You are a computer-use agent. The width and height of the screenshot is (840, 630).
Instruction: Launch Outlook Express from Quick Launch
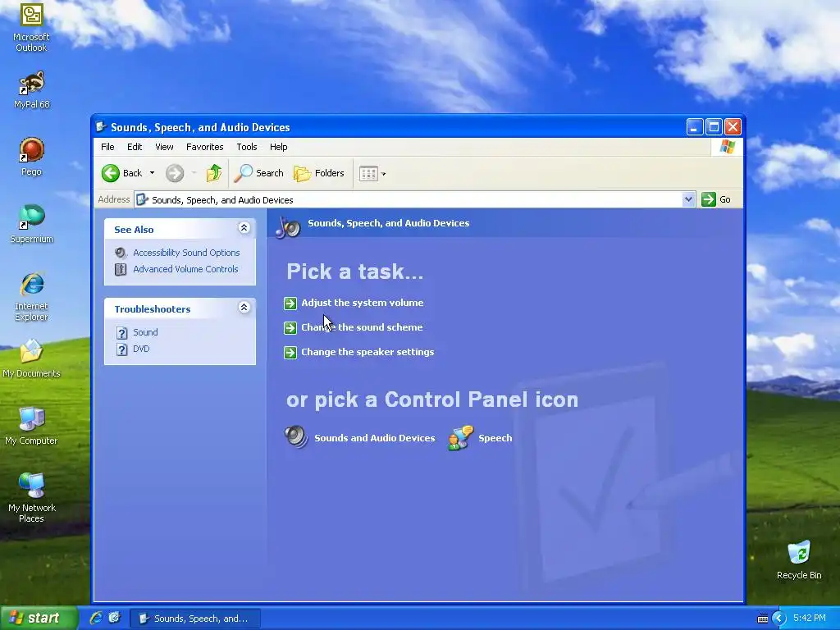pos(115,618)
